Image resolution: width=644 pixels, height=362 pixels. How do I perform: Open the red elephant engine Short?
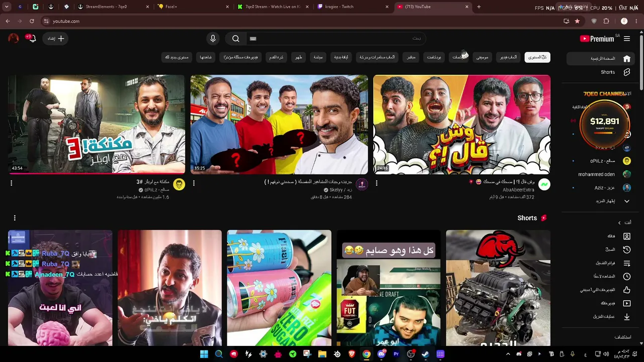pos(498,288)
